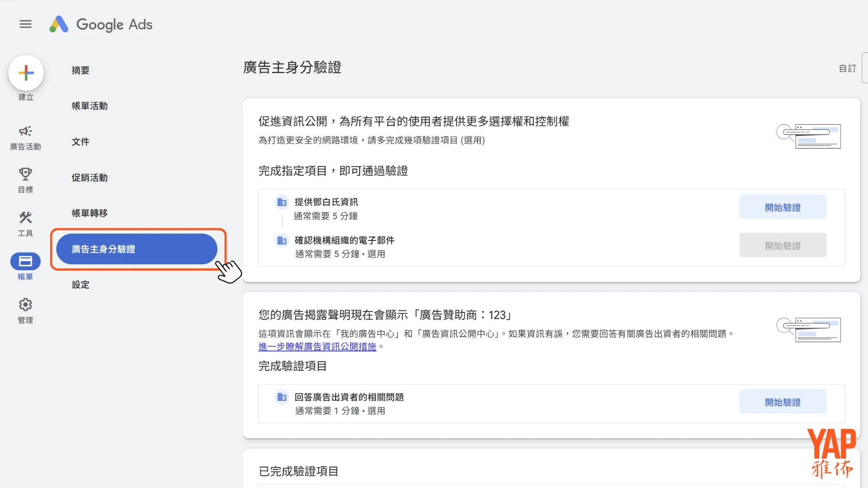Click the 自訂 button at top right
The image size is (868, 488).
click(847, 68)
